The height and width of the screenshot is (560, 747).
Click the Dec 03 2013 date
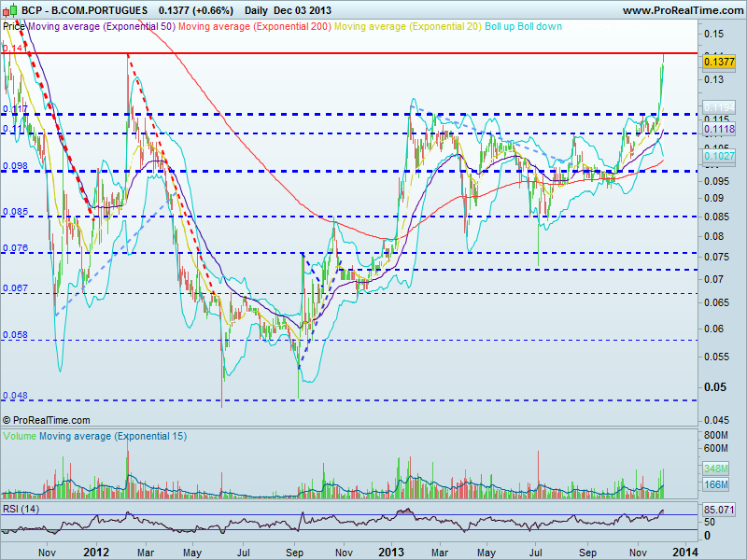click(x=303, y=10)
